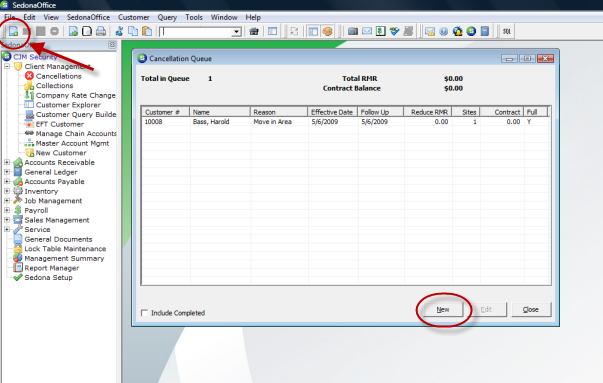Open the toolbar combo box dropdown arrow
Image resolution: width=603 pixels, height=383 pixels.
tap(237, 32)
